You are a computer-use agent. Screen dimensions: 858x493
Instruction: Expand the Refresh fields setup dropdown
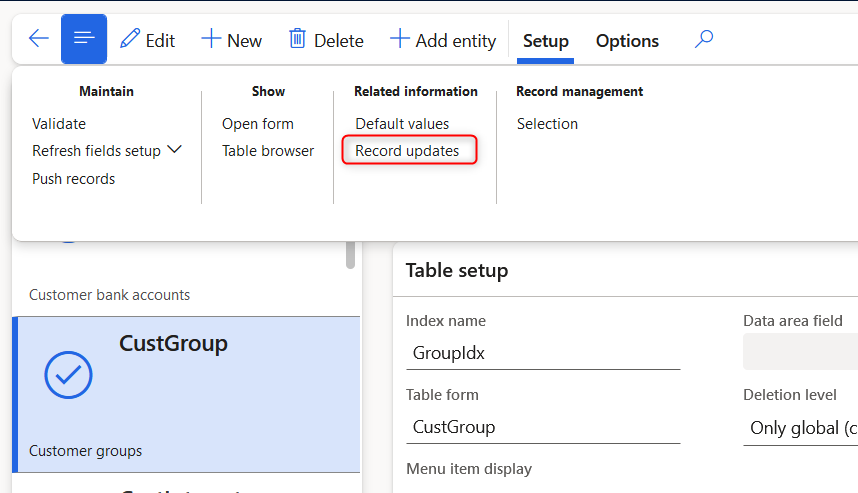tap(174, 150)
